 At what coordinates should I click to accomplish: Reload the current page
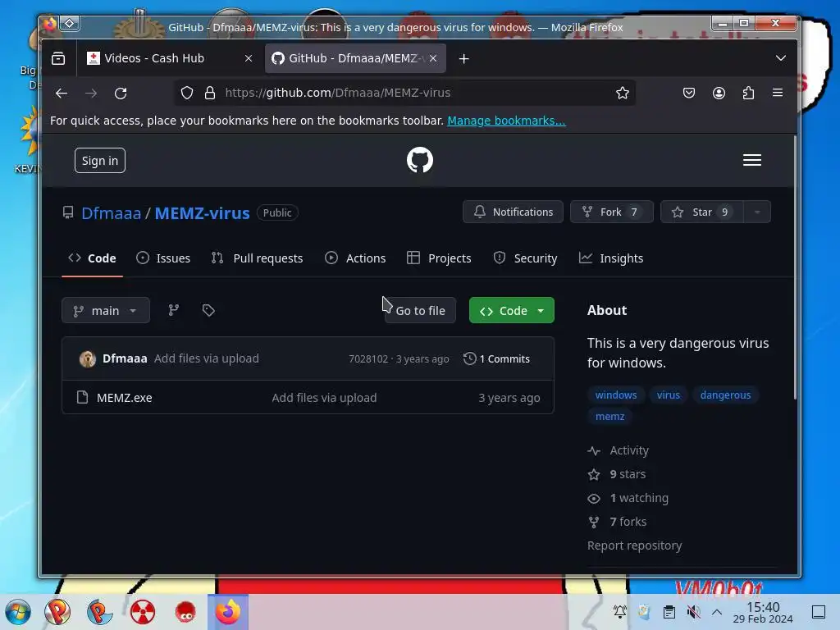[121, 94]
